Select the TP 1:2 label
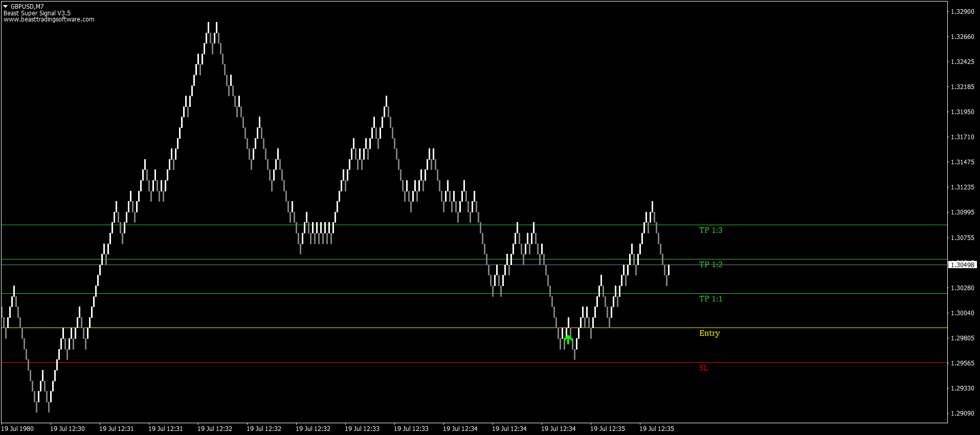 [x=710, y=265]
